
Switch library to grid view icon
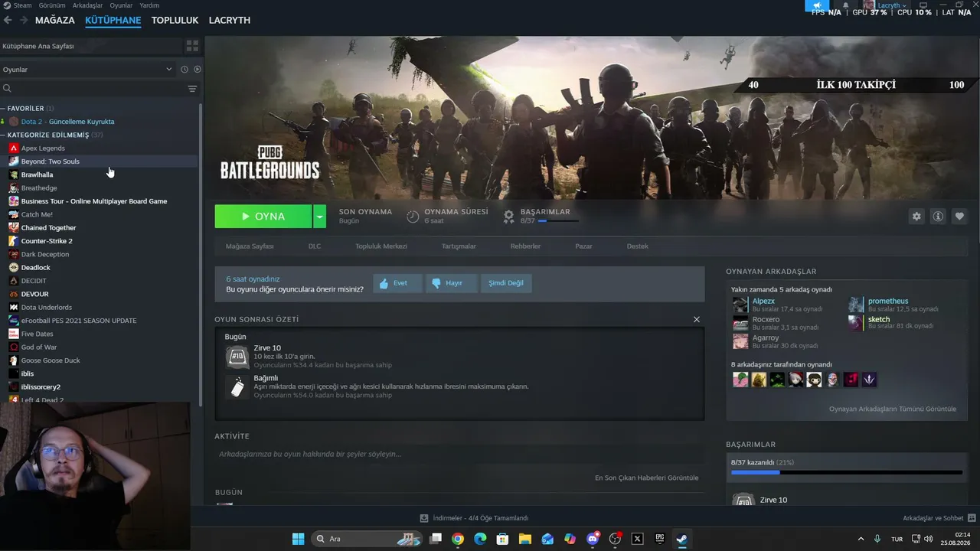pos(192,46)
